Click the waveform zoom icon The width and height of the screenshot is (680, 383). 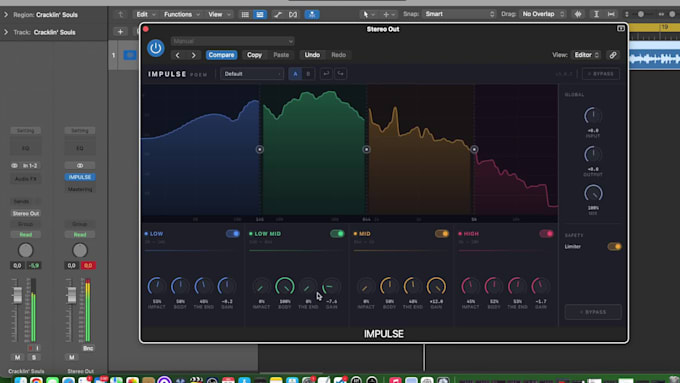[x=578, y=14]
